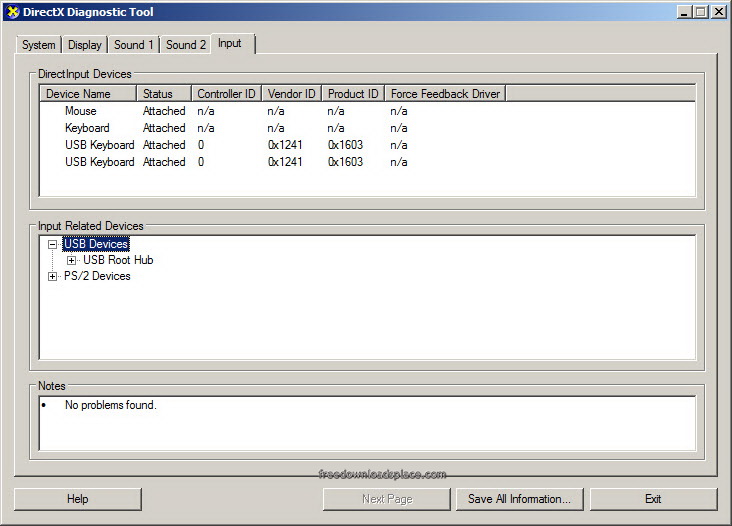Exit the DirectX Diagnostic Tool
This screenshot has width=732, height=526.
pyautogui.click(x=653, y=499)
